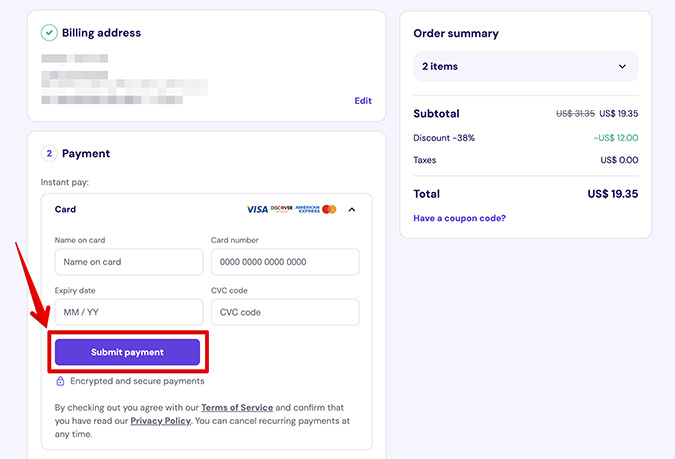Click the Discount -38% label
Screen dimensions: 675x459
pos(444,138)
